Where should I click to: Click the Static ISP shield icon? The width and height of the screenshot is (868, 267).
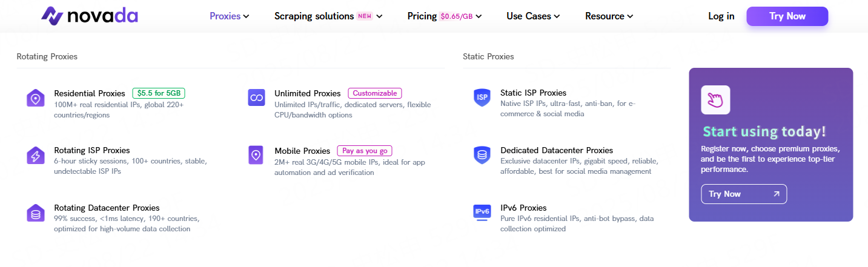pyautogui.click(x=482, y=98)
